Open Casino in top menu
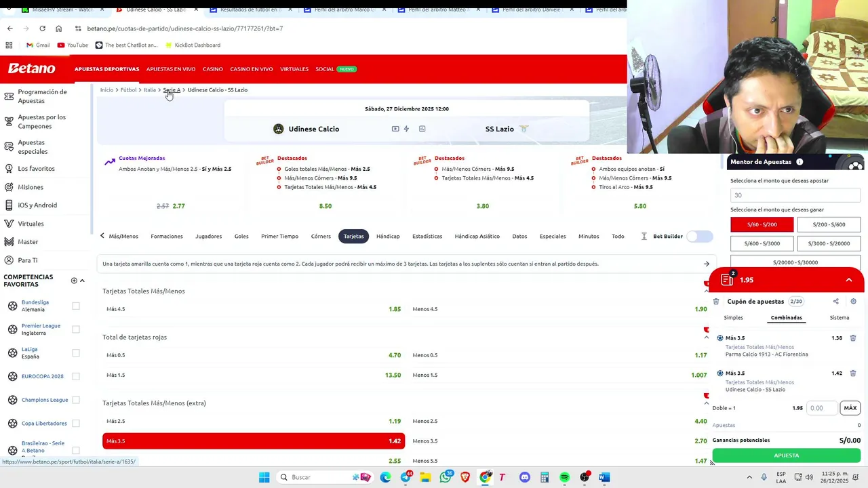The height and width of the screenshot is (488, 868). (213, 69)
